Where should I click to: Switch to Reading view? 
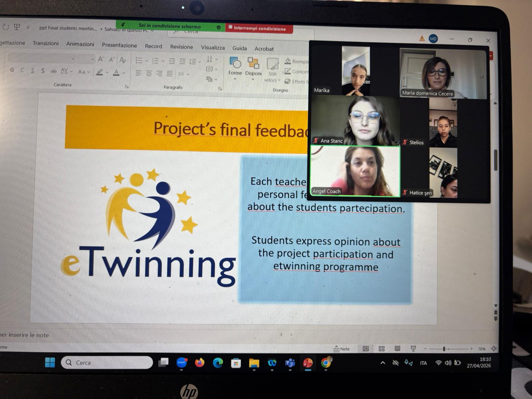point(397,348)
